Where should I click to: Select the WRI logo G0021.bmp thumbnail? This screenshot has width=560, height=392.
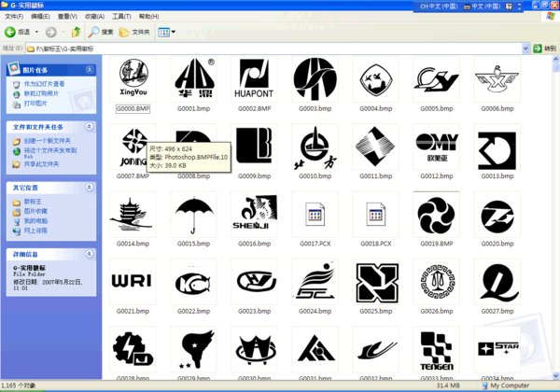point(133,279)
